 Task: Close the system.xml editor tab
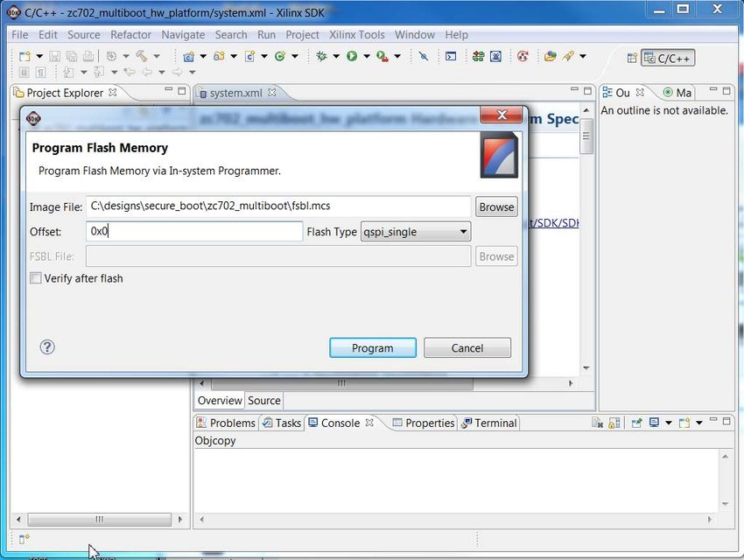click(272, 93)
